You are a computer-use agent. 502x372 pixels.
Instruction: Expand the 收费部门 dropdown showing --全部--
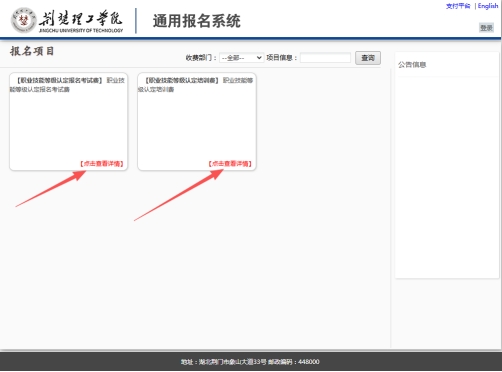(242, 58)
